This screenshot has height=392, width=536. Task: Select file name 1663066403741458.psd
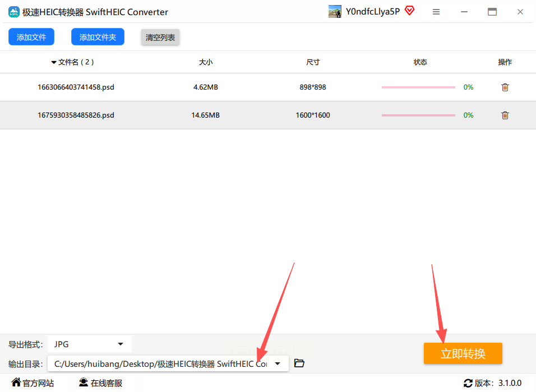(x=76, y=87)
